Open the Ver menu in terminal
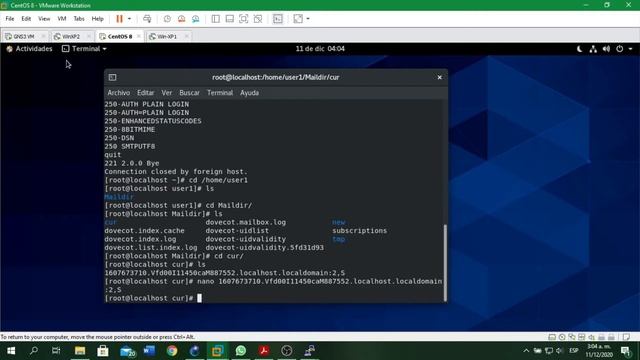The width and height of the screenshot is (640, 360). pos(167,93)
